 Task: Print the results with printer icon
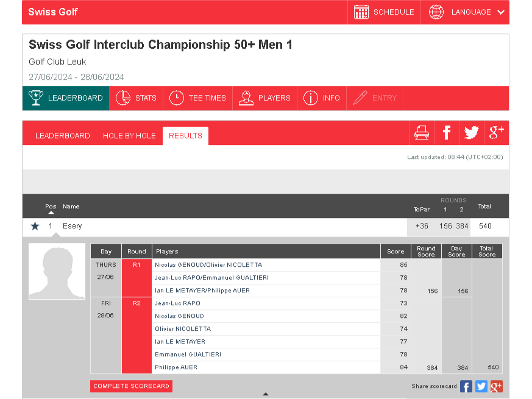coord(422,133)
